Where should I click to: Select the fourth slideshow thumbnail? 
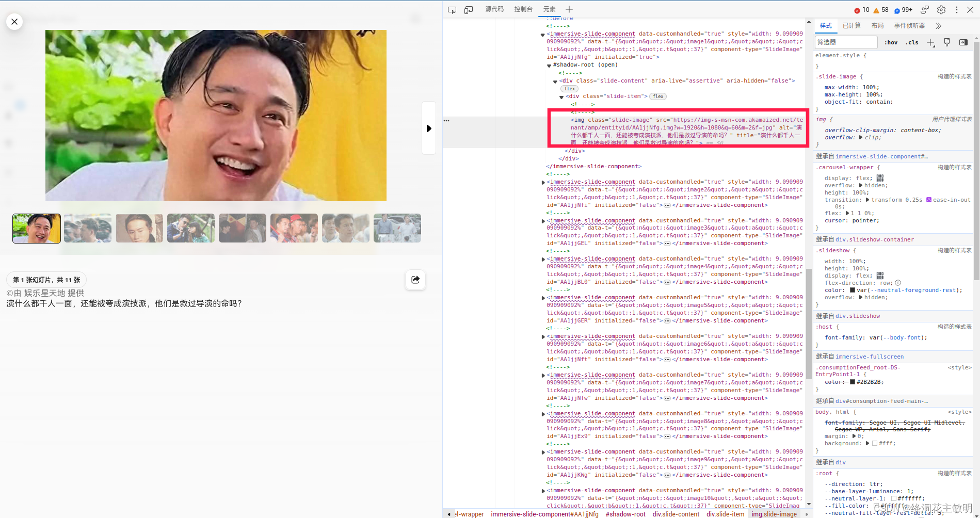(x=191, y=228)
